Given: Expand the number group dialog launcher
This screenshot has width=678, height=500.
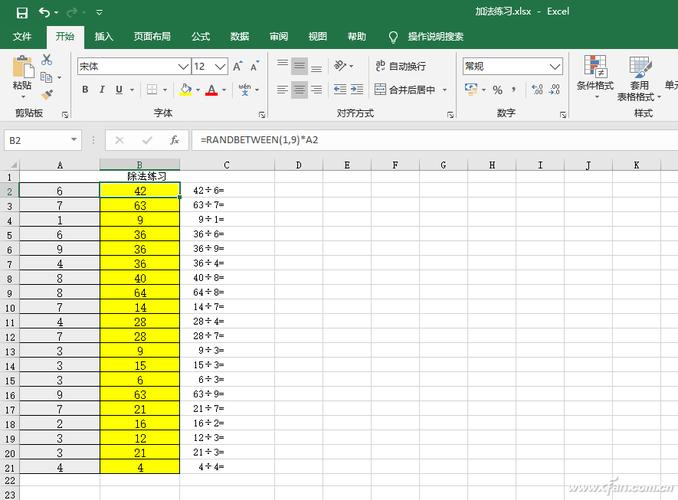Looking at the screenshot, I should (563, 115).
